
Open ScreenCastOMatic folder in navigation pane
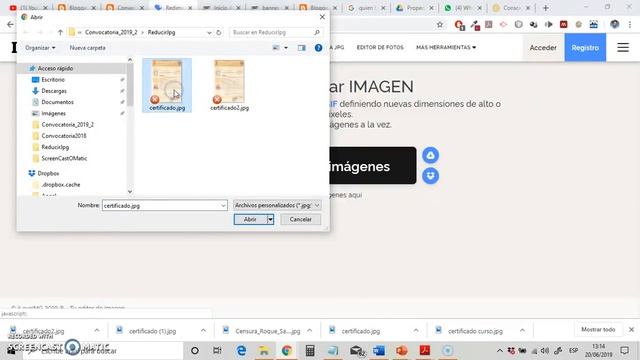pyautogui.click(x=64, y=158)
